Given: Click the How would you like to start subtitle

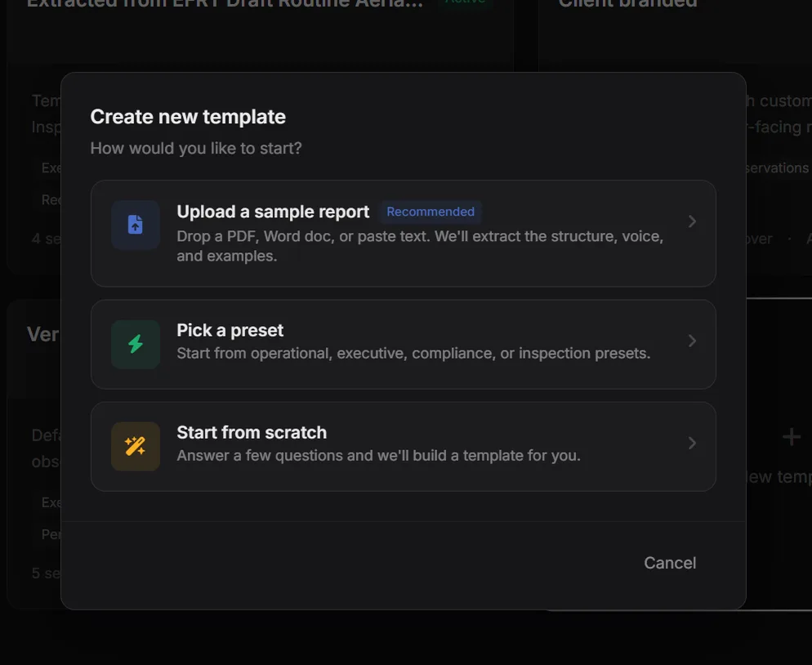Looking at the screenshot, I should coord(196,149).
